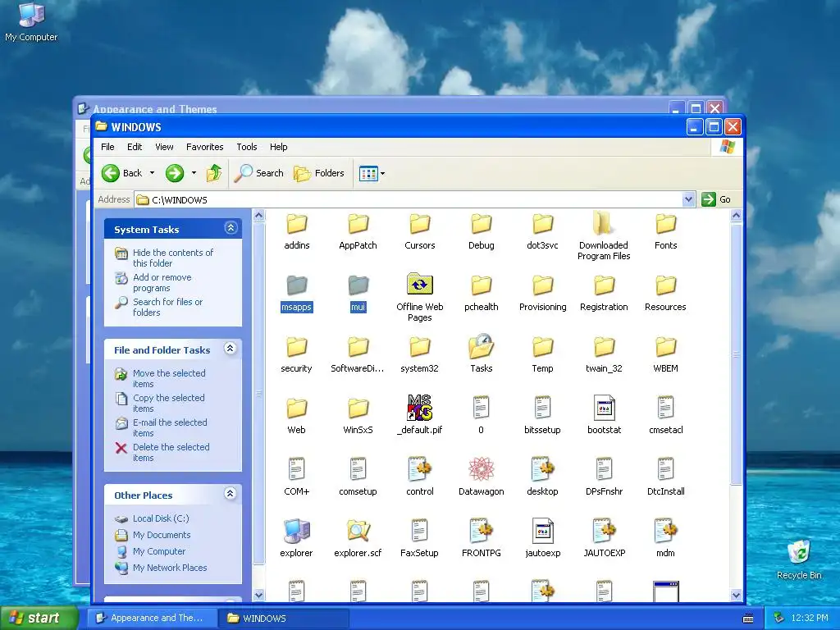Select the WinSxS folder
The image size is (840, 630).
pyautogui.click(x=358, y=416)
